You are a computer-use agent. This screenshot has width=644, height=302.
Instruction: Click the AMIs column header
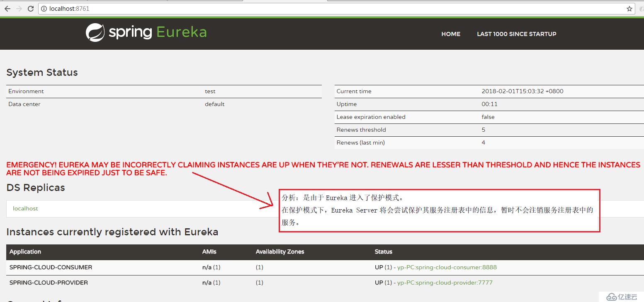pyautogui.click(x=209, y=251)
